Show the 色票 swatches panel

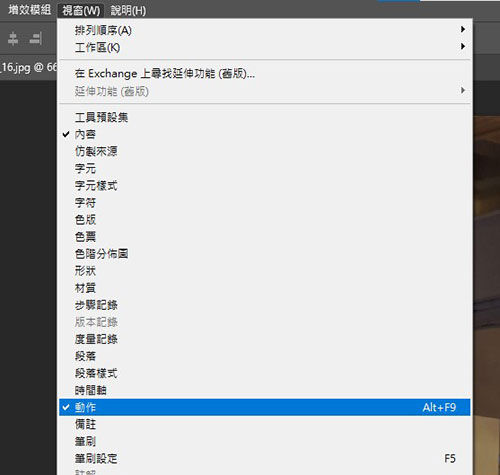pyautogui.click(x=264, y=237)
